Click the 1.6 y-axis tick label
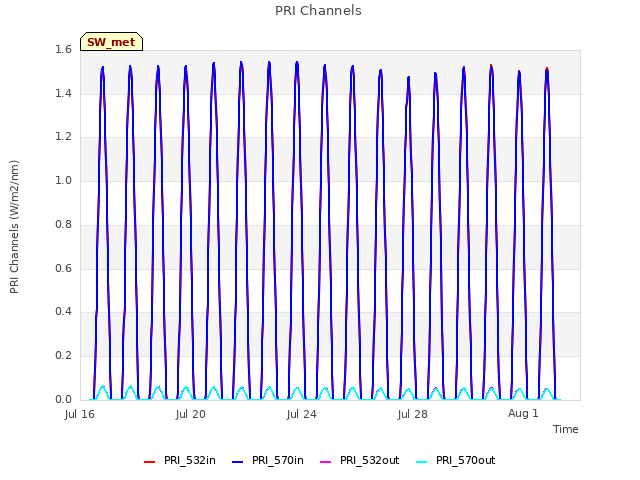The width and height of the screenshot is (640, 480). click(x=63, y=49)
